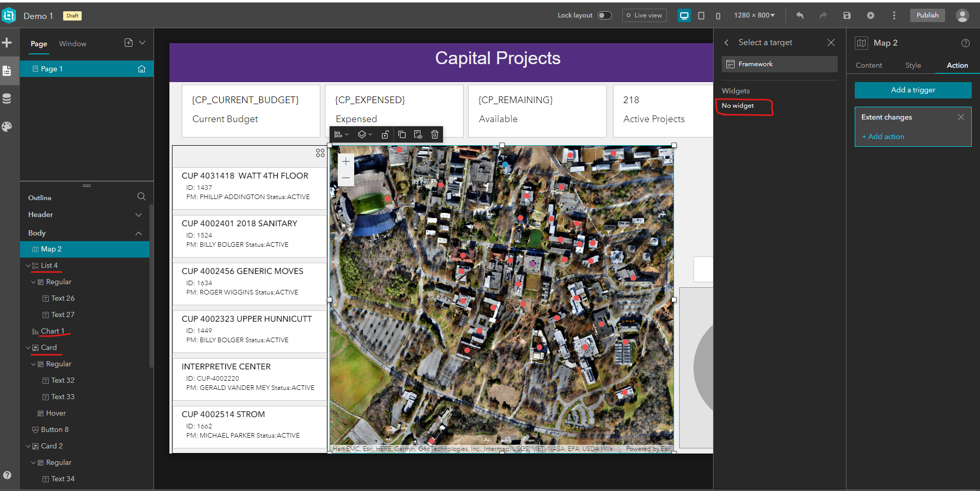The image size is (980, 491).
Task: Click the Preview play icon
Action: pyautogui.click(x=871, y=15)
